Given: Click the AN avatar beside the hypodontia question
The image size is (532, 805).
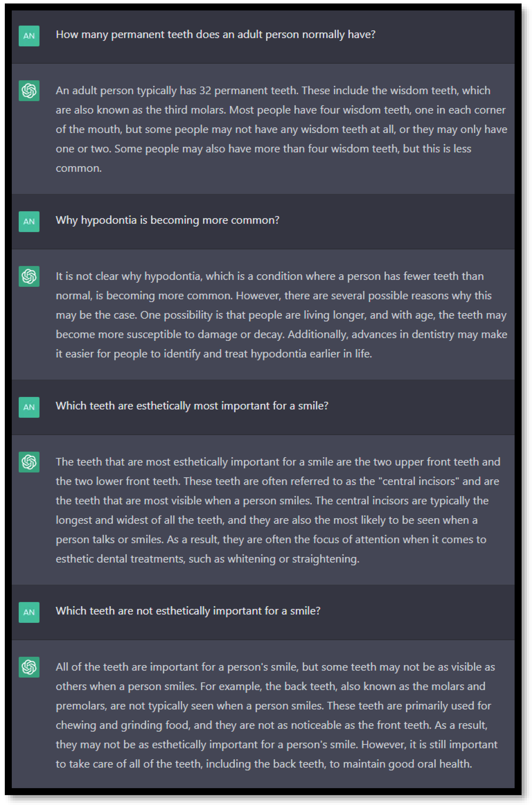Looking at the screenshot, I should click(x=29, y=222).
